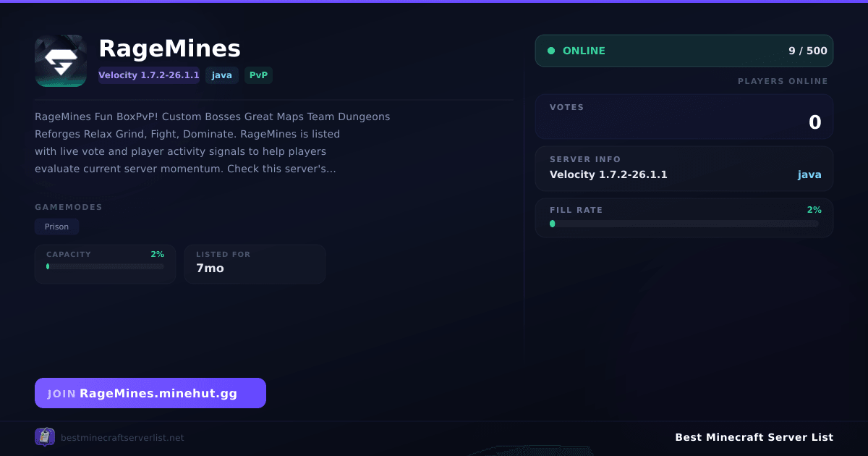The height and width of the screenshot is (456, 868).
Task: Open the ONLINE status panel
Action: [684, 51]
